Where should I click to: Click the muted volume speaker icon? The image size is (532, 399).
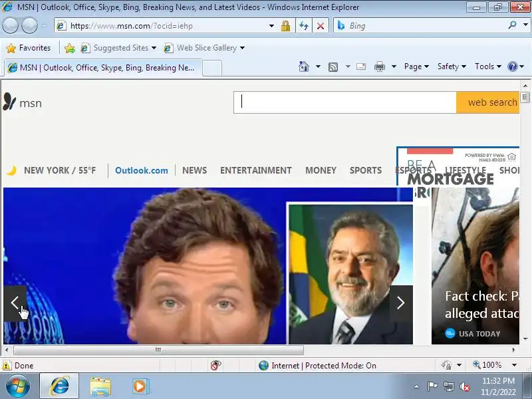click(464, 386)
